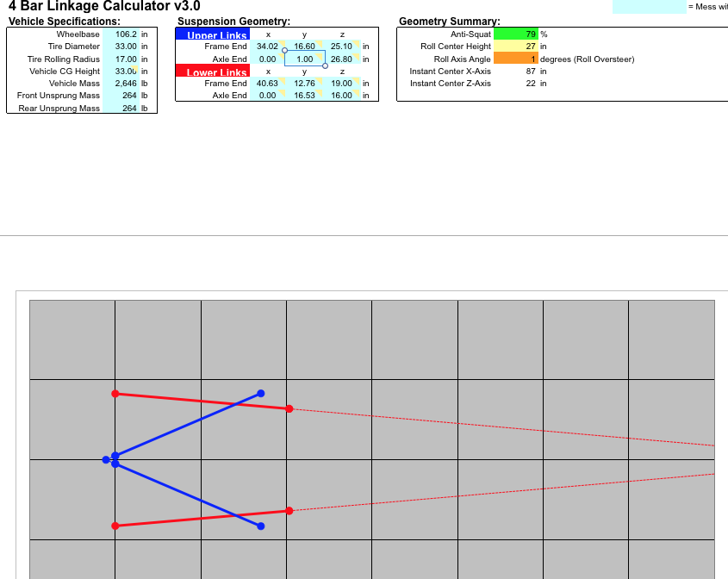Click the 4 Bar Linkage Calculator title
This screenshot has width=728, height=579.
click(x=104, y=7)
